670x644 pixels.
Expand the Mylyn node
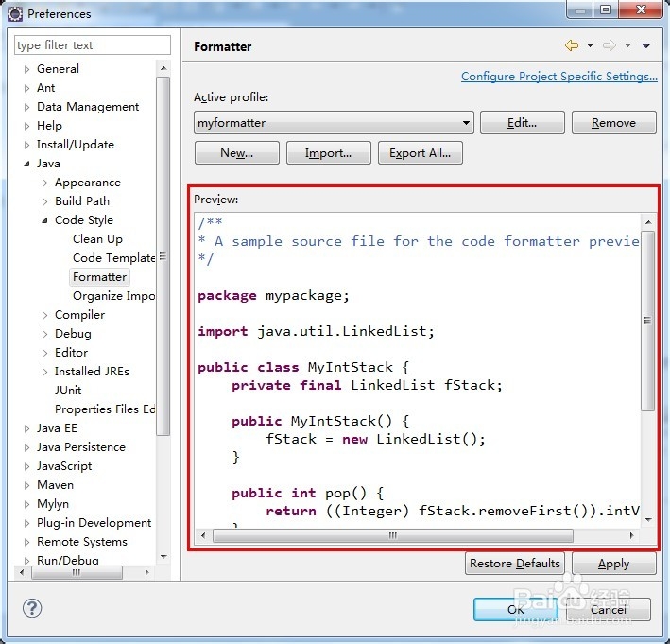pos(26,504)
